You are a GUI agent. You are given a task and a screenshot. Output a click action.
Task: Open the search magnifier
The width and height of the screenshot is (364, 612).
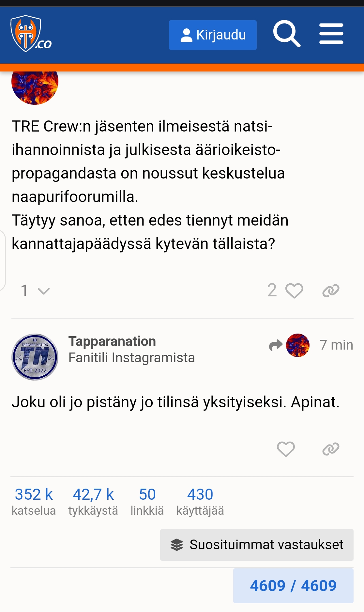click(286, 34)
